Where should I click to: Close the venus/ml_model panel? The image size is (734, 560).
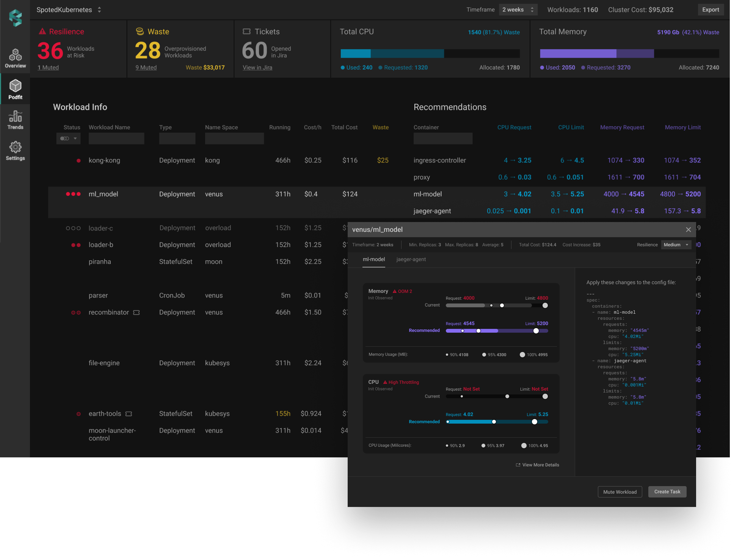pos(688,230)
